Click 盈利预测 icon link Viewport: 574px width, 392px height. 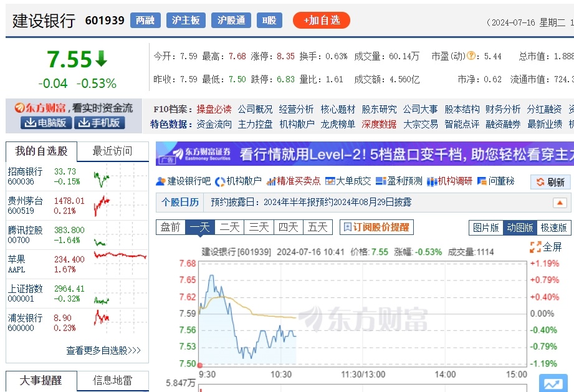381,181
